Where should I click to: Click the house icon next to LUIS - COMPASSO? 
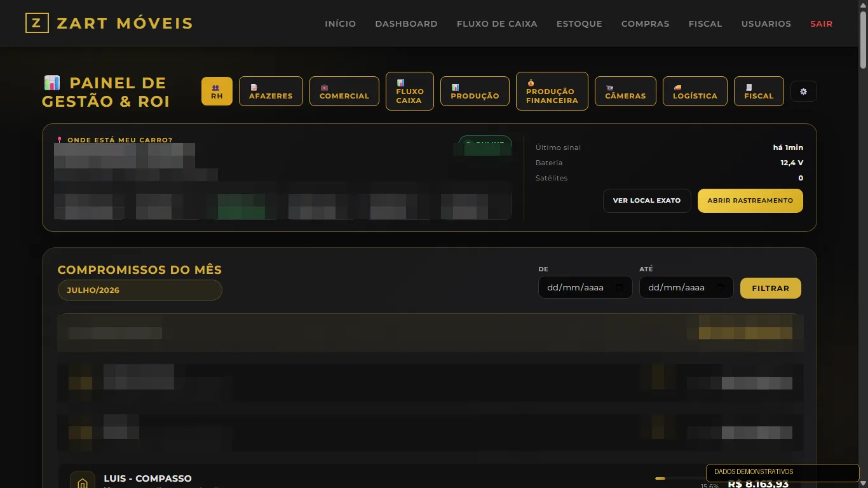click(x=82, y=483)
